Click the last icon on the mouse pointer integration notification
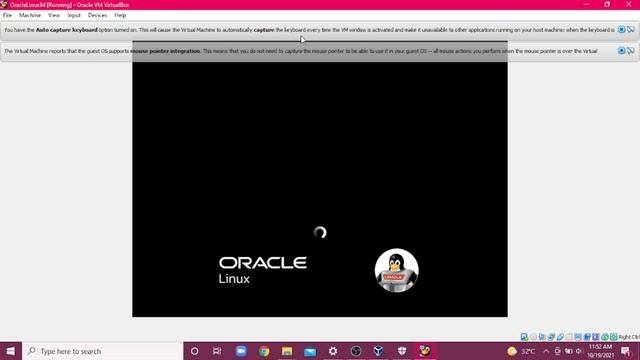 coord(631,51)
